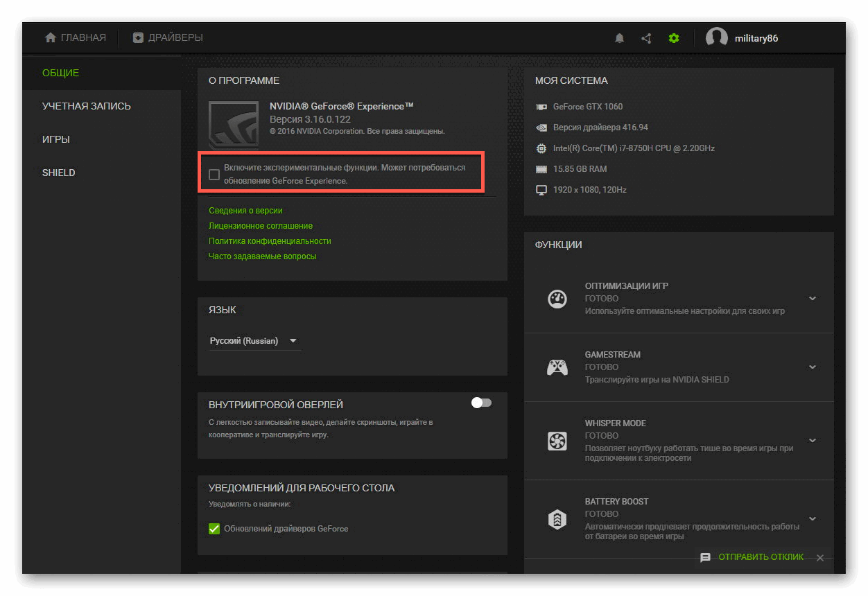The width and height of the screenshot is (868, 596).
Task: Click the gamepad icon for GAMESTREAM
Action: [x=557, y=367]
